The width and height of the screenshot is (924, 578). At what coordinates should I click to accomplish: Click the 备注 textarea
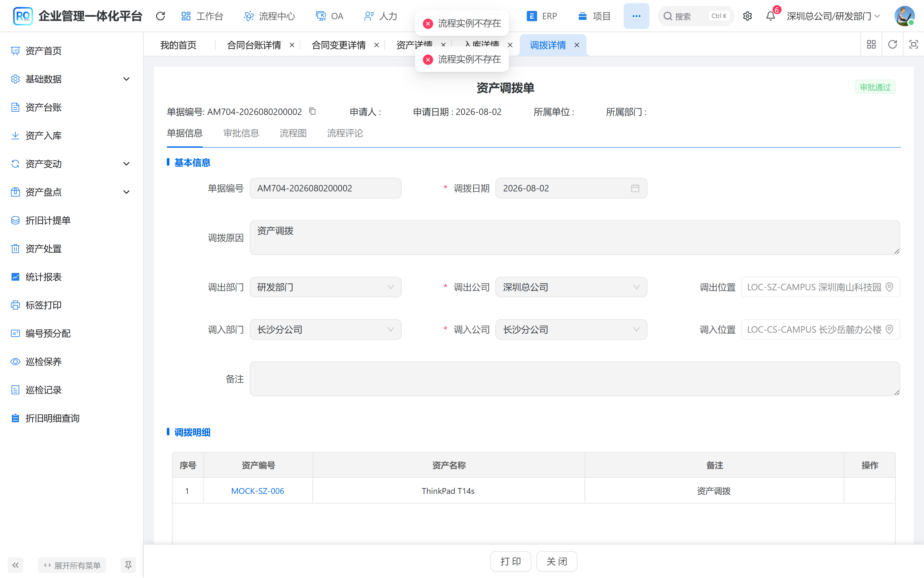pyautogui.click(x=575, y=379)
